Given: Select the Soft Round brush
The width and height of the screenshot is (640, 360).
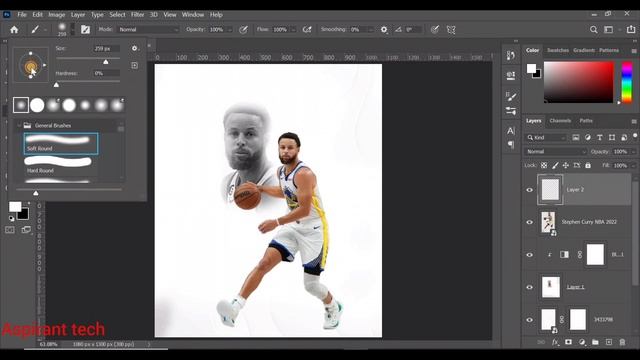Looking at the screenshot, I should point(61,144).
